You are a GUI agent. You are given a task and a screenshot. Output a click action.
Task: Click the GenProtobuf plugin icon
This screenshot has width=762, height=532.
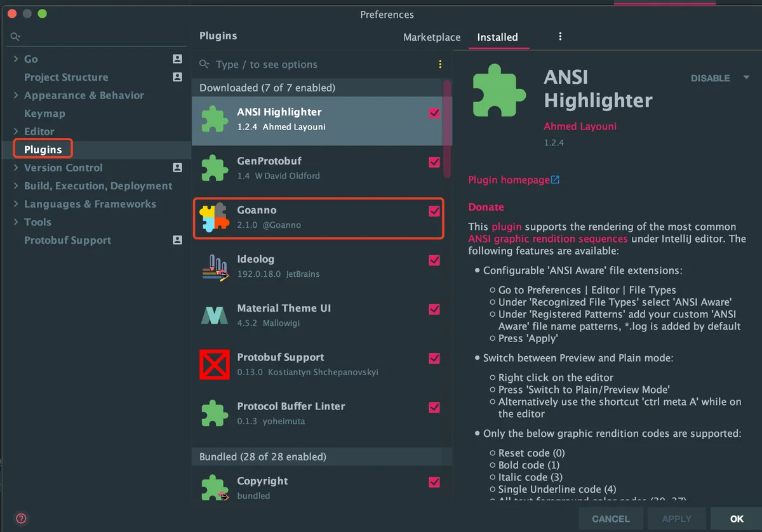(x=215, y=168)
